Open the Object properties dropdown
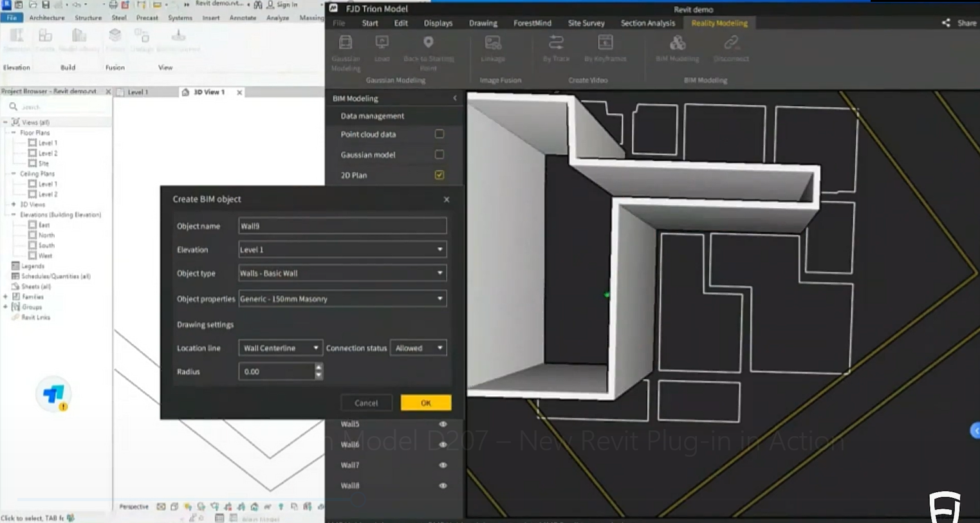This screenshot has width=980, height=523. [x=342, y=298]
